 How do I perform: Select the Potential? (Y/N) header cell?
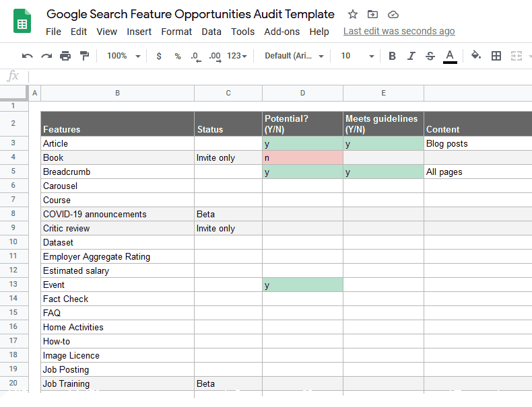pos(302,124)
